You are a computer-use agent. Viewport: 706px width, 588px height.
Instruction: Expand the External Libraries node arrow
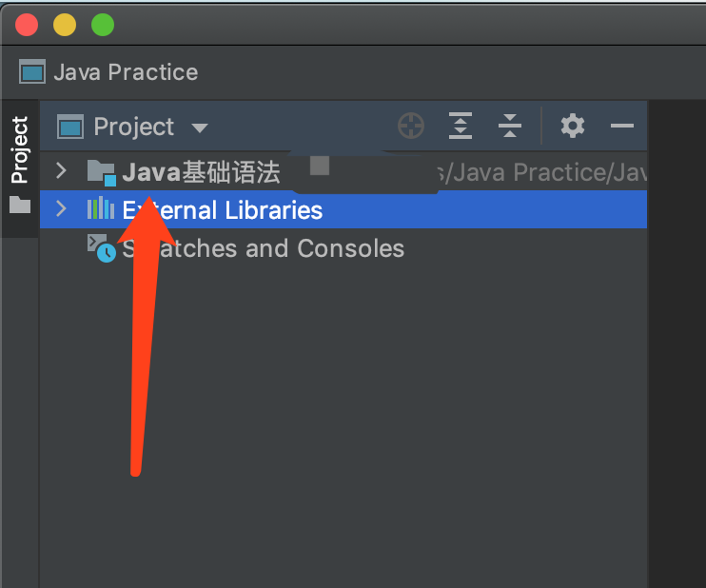(62, 209)
